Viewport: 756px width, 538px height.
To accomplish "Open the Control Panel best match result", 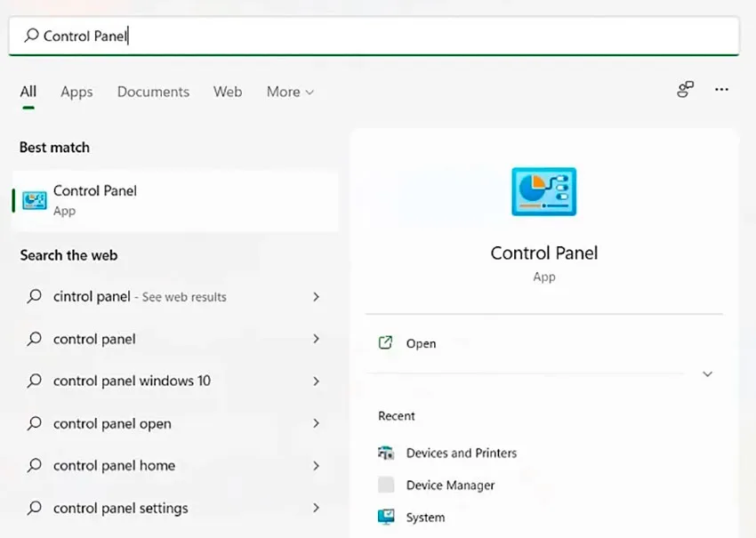I will click(175, 201).
